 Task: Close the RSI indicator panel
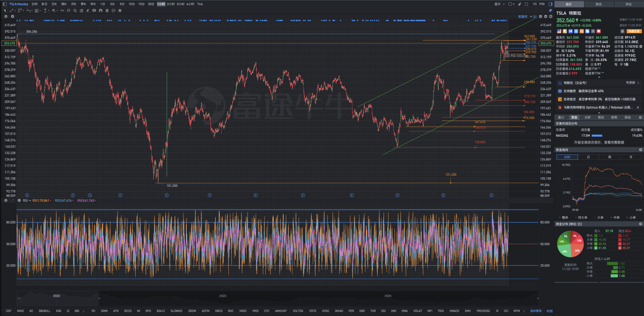coord(19,200)
